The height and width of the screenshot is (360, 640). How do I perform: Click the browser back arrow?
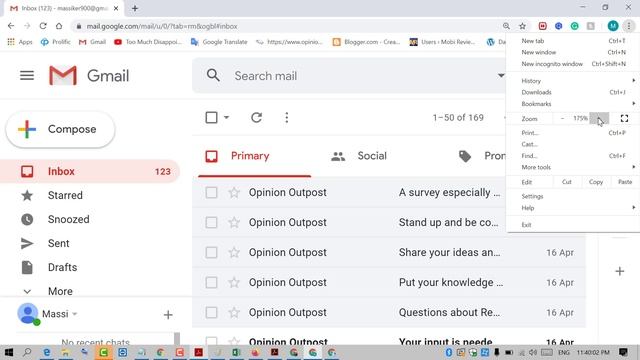(x=11, y=26)
